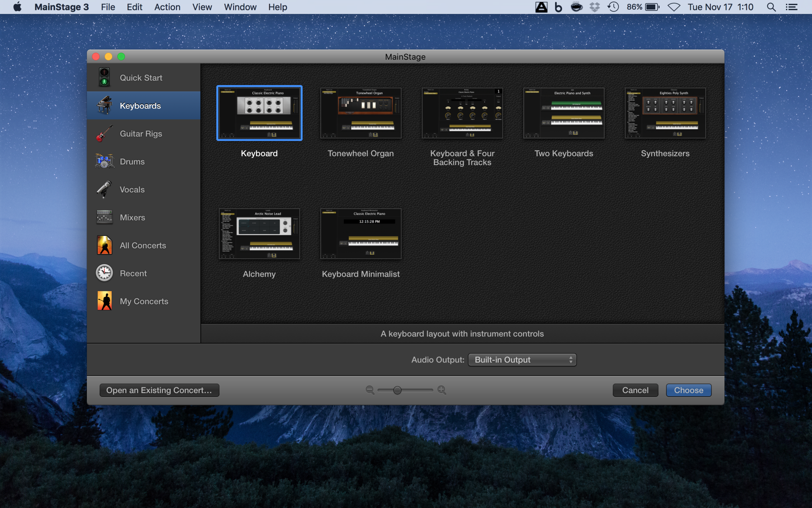Select Keyboard & Four Backing Tracks template
812x508 pixels.
[462, 113]
